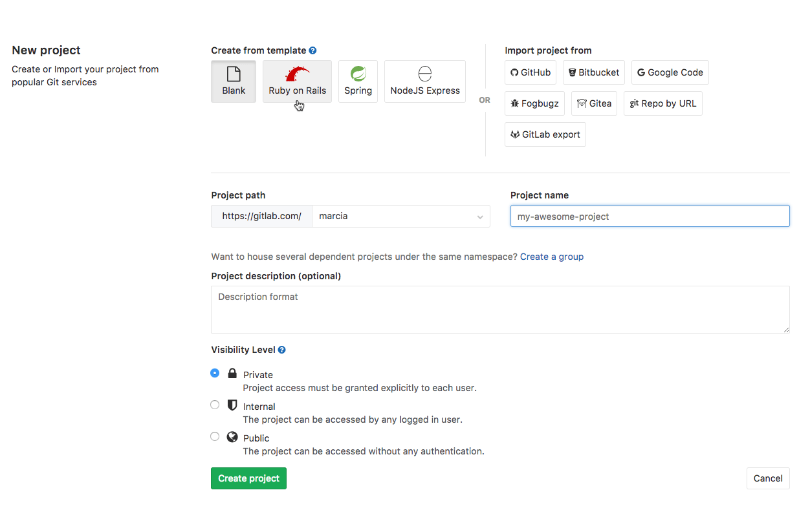Click the Project path label
This screenshot has width=799, height=532.
(238, 195)
